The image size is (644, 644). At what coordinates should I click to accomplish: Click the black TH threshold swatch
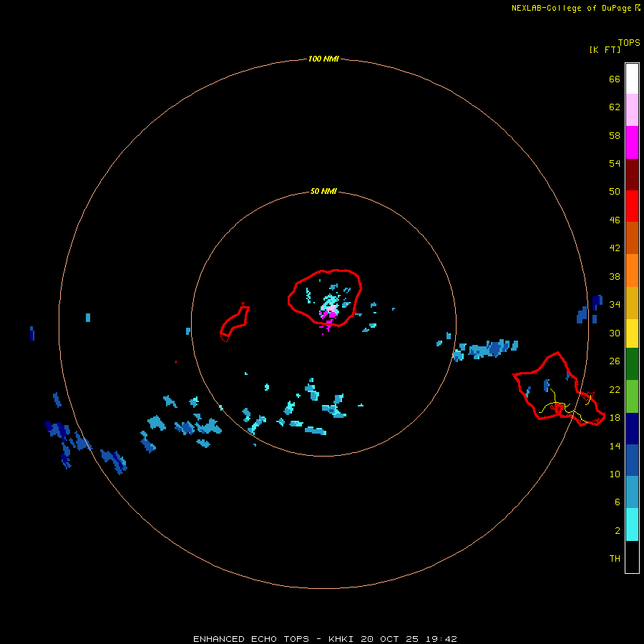[x=632, y=557]
